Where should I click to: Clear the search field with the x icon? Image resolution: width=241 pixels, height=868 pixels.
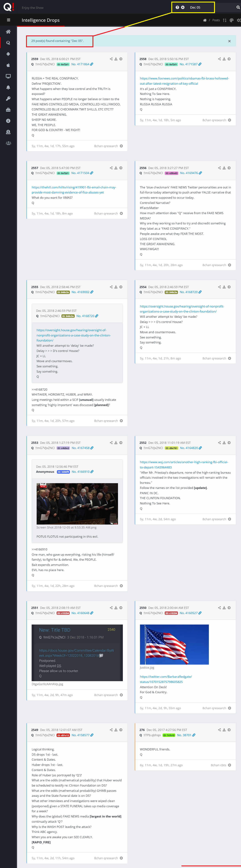point(183,7)
